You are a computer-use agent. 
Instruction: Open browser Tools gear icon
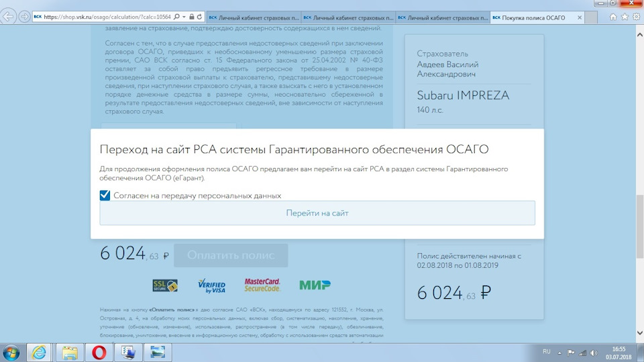[636, 17]
